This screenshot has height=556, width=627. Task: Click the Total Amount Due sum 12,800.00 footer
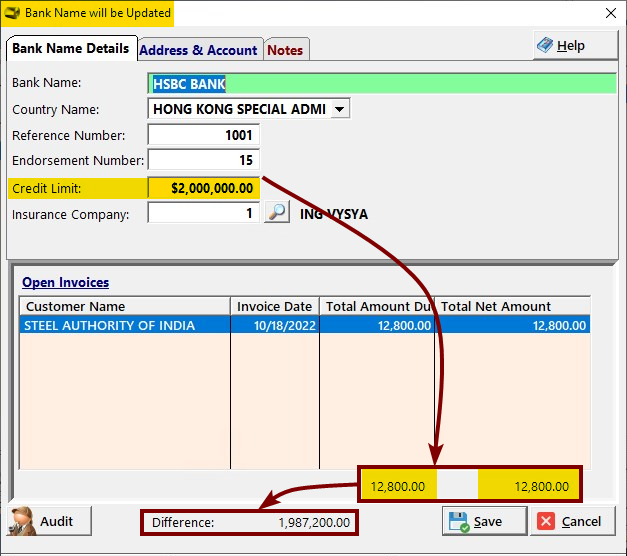pos(399,486)
